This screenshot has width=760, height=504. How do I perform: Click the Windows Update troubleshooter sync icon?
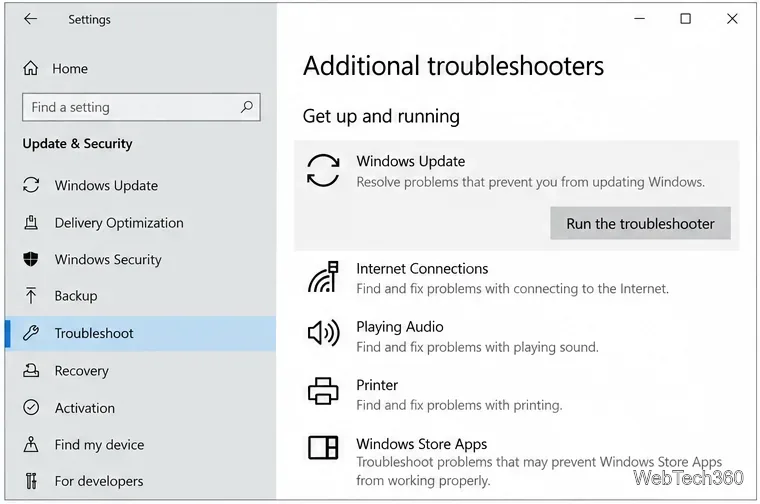pyautogui.click(x=323, y=171)
